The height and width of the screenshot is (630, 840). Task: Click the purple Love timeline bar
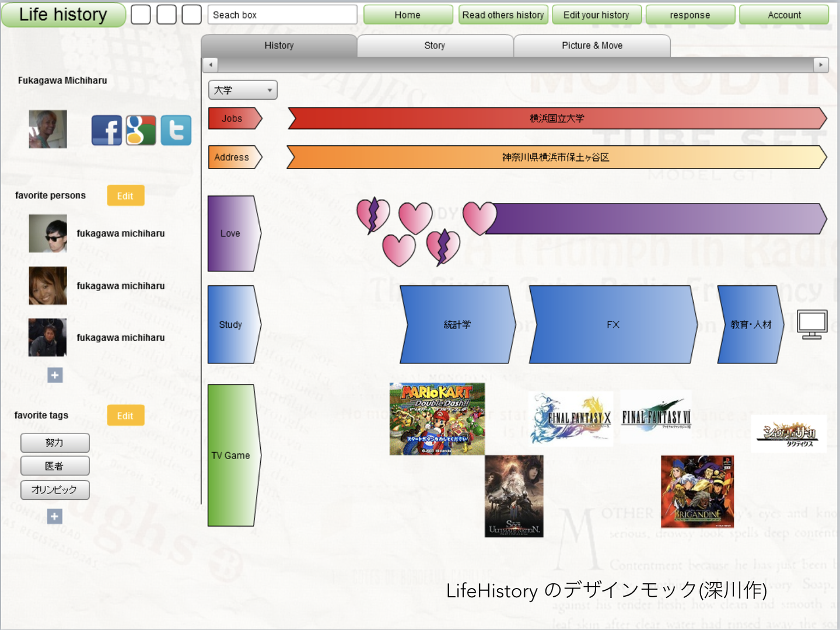655,219
